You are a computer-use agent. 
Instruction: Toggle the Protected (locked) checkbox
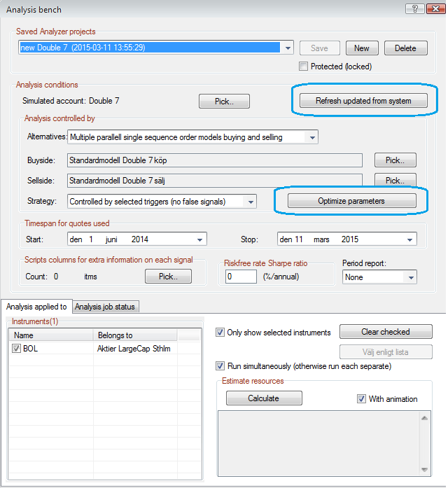click(303, 67)
